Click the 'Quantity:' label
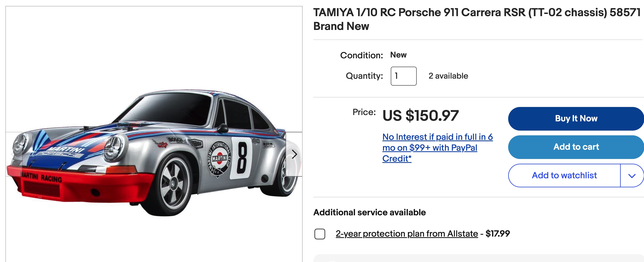The width and height of the screenshot is (644, 262). (x=364, y=76)
